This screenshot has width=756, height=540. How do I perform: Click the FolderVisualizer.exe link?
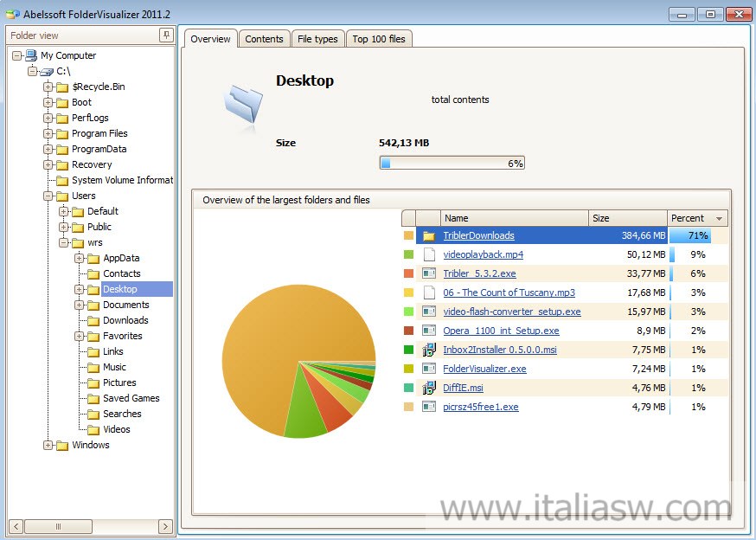tap(484, 369)
